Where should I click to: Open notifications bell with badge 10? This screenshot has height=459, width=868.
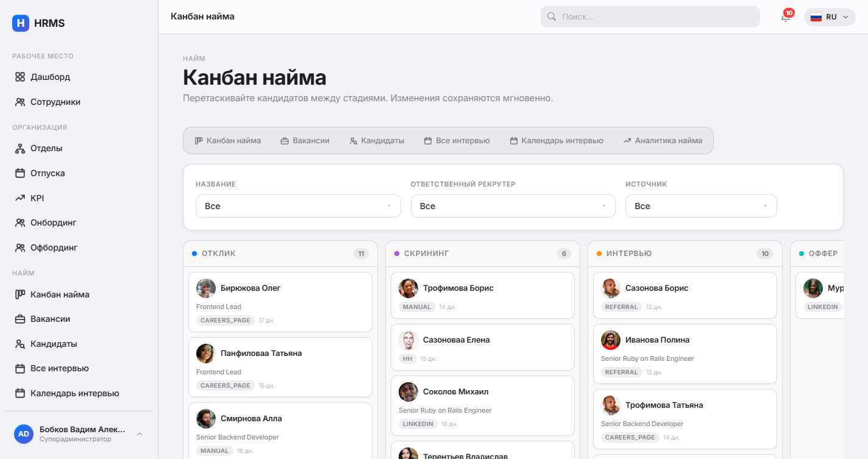click(786, 16)
